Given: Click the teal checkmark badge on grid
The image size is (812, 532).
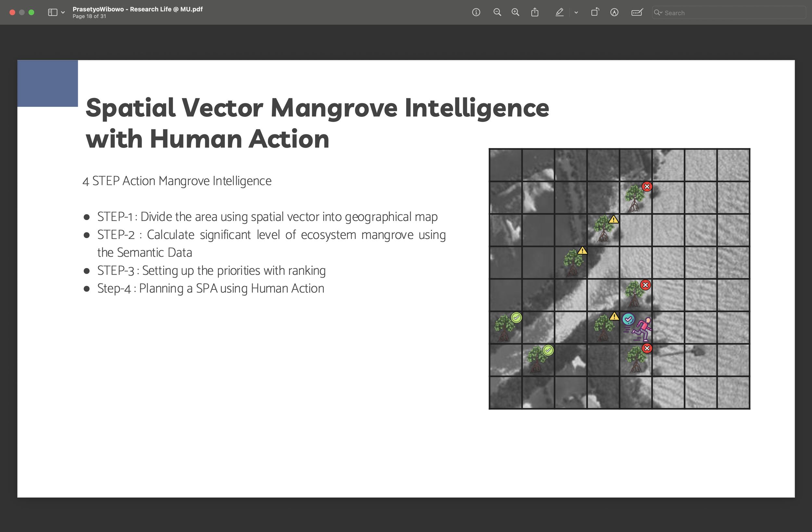Looking at the screenshot, I should pos(628,319).
